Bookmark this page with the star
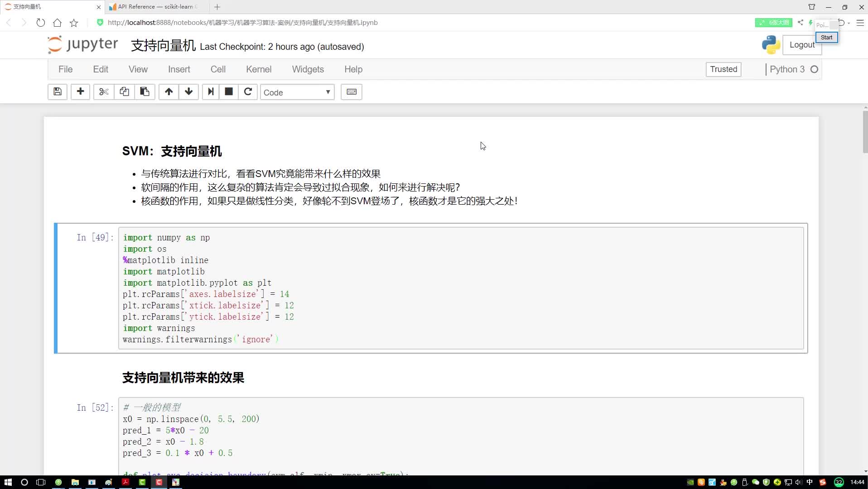The width and height of the screenshot is (868, 489). coord(74,23)
